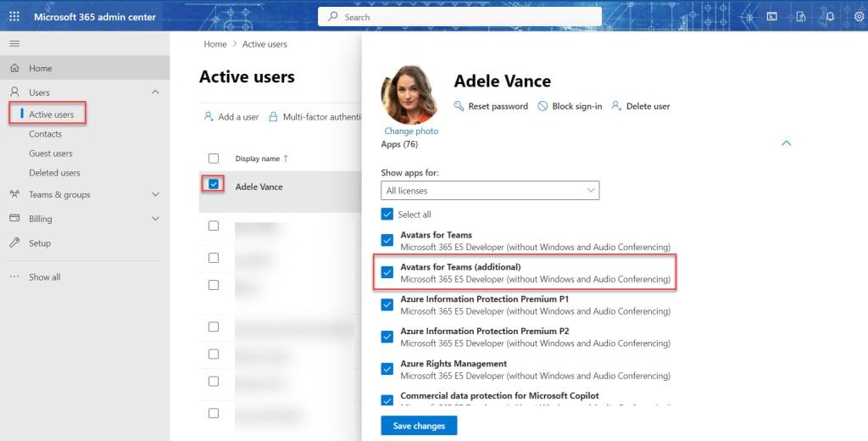Click the Teams & groups icon
Image resolution: width=868 pixels, height=441 pixels.
coord(15,194)
